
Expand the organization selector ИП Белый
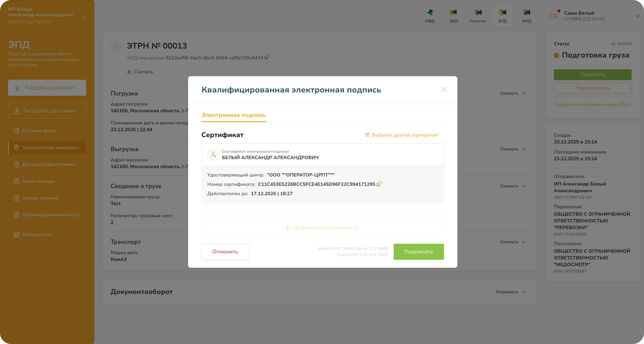tap(83, 16)
